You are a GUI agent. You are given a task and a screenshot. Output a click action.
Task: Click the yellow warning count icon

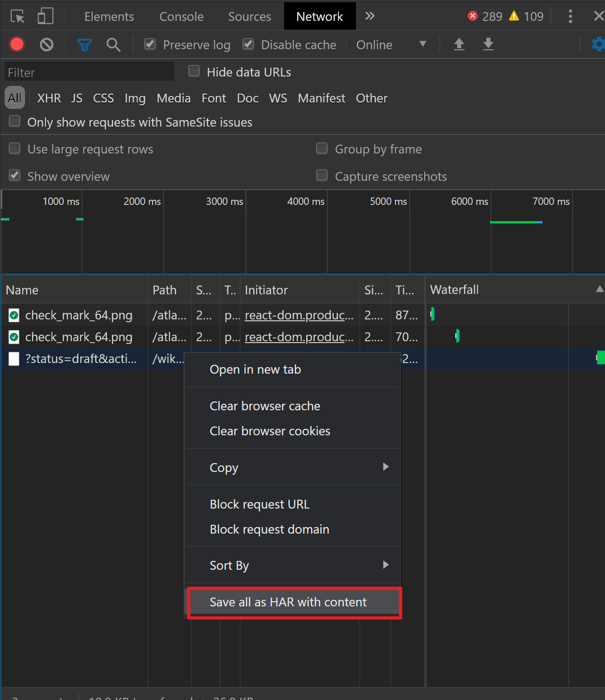(514, 16)
